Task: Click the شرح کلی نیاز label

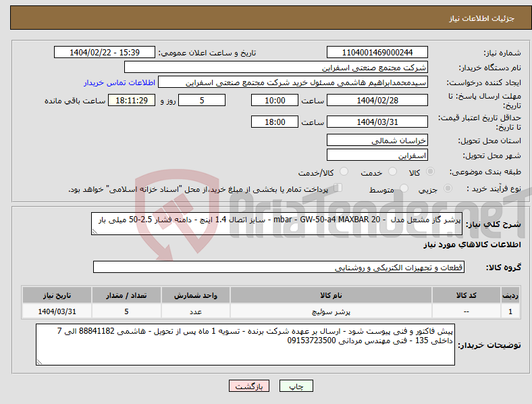Action: pos(493,224)
